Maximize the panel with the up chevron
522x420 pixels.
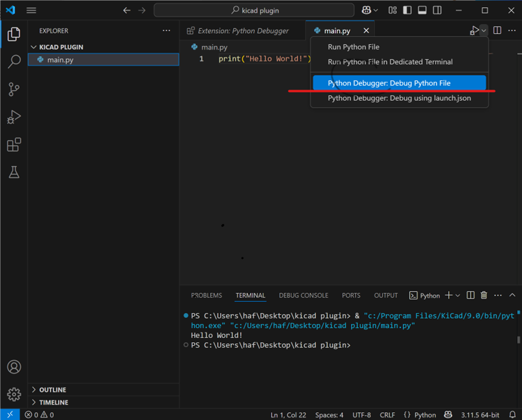coord(512,295)
